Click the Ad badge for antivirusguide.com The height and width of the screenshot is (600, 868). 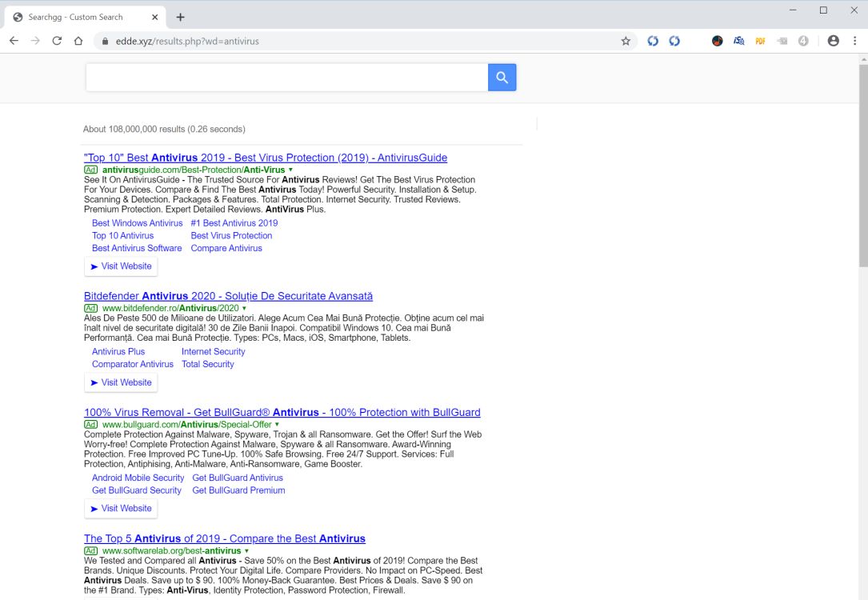[x=90, y=170]
